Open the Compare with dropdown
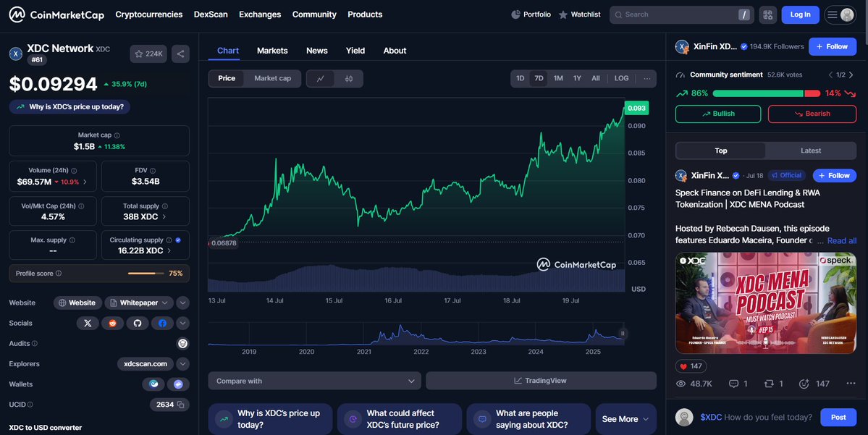This screenshot has width=868, height=435. 314,381
